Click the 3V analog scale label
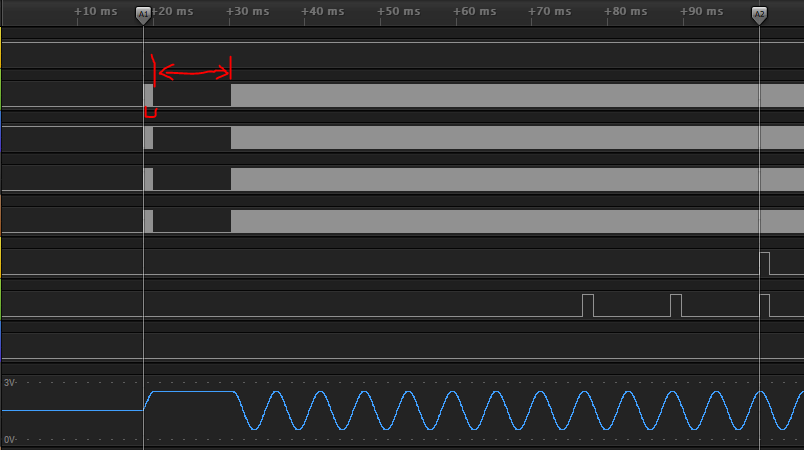The image size is (804, 450). pos(10,383)
